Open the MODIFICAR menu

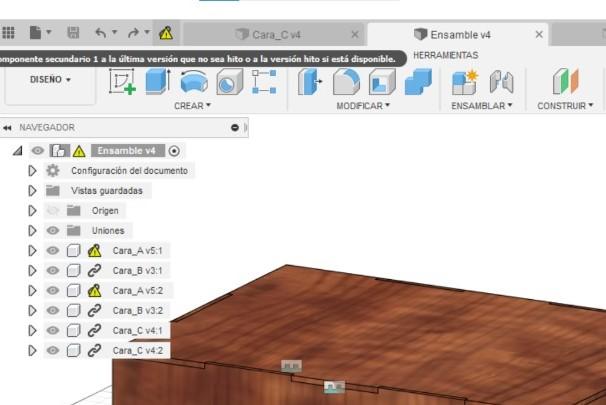click(363, 106)
